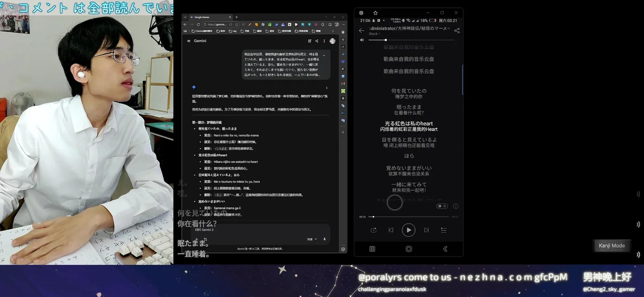Screen dimensions: 644x297
Task: Click the Kanji Mode button
Action: pos(612,245)
